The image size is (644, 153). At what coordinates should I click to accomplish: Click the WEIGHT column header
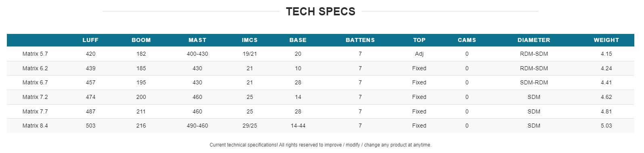click(606, 40)
